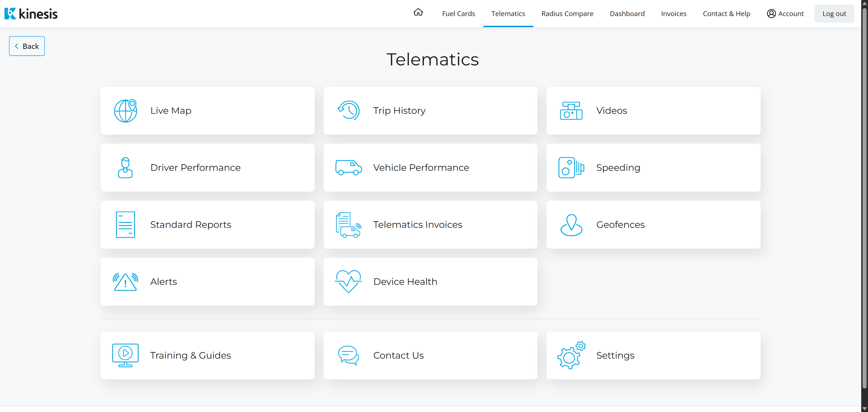Viewport: 868px width, 412px height.
Task: Click Vehicle Performance van icon
Action: click(x=348, y=168)
